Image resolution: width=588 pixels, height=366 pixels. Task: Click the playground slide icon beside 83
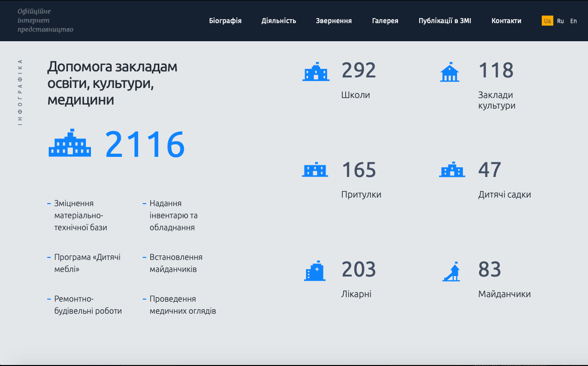(451, 271)
